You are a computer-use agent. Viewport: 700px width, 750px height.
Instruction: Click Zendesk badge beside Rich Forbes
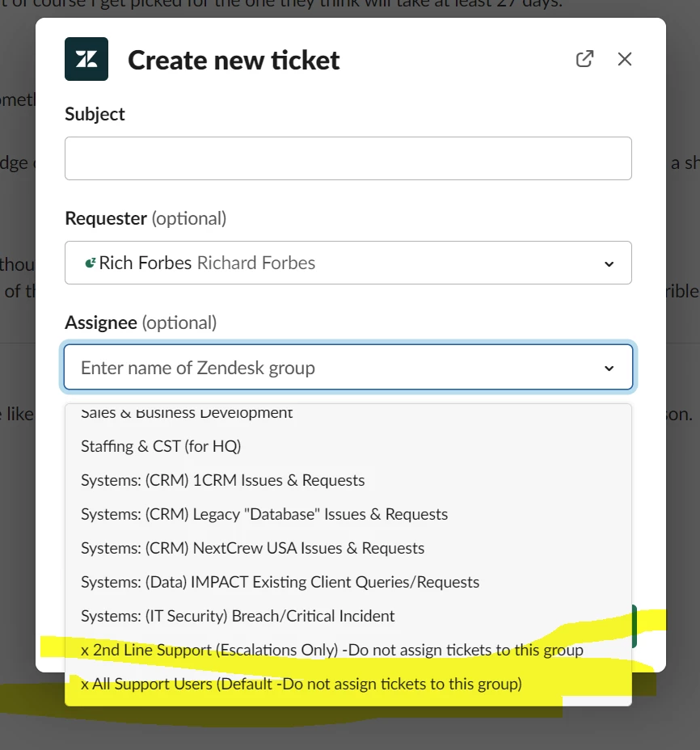point(90,263)
